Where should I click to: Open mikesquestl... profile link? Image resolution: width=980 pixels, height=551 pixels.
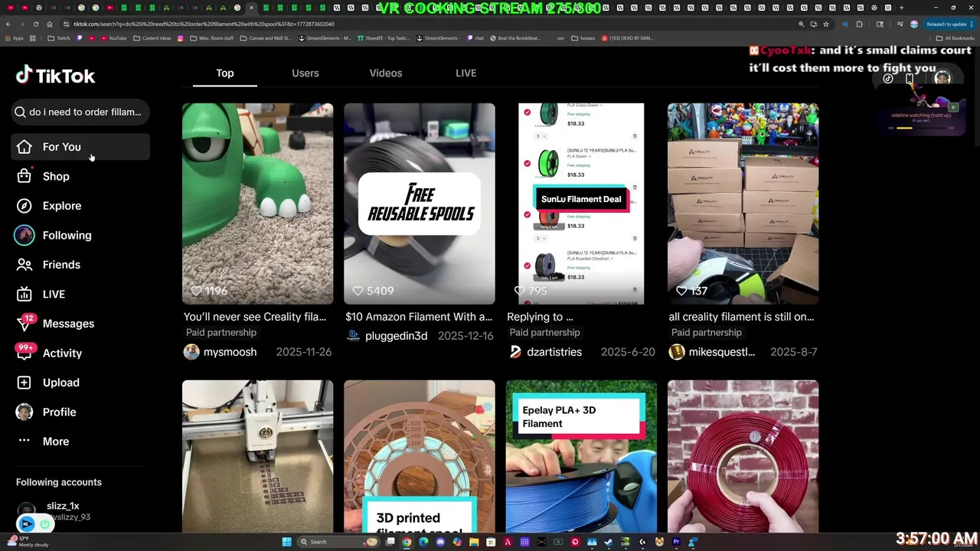click(722, 352)
